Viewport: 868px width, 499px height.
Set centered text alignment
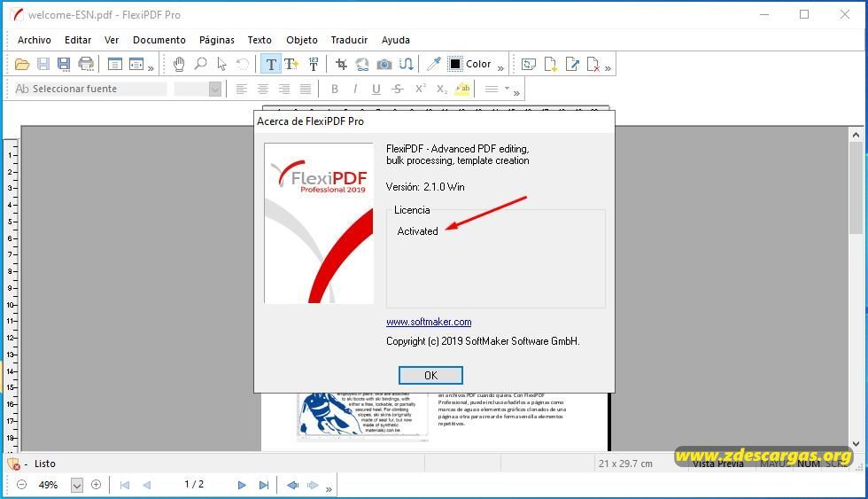[x=263, y=89]
